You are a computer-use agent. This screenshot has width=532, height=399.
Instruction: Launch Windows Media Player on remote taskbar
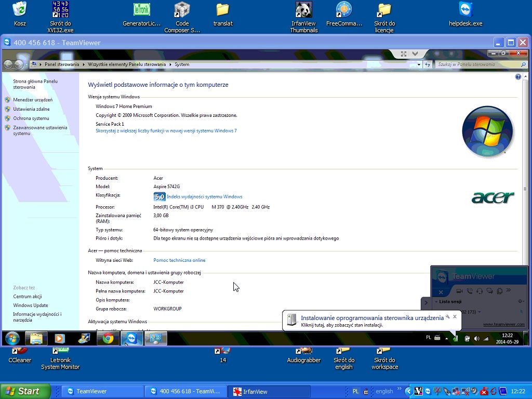pyautogui.click(x=59, y=339)
